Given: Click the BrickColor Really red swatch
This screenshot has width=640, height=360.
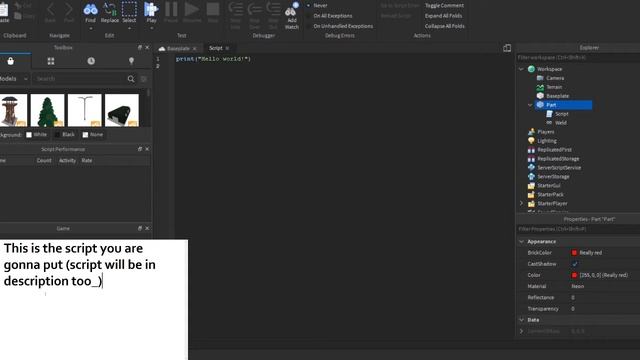Looking at the screenshot, I should (574, 253).
